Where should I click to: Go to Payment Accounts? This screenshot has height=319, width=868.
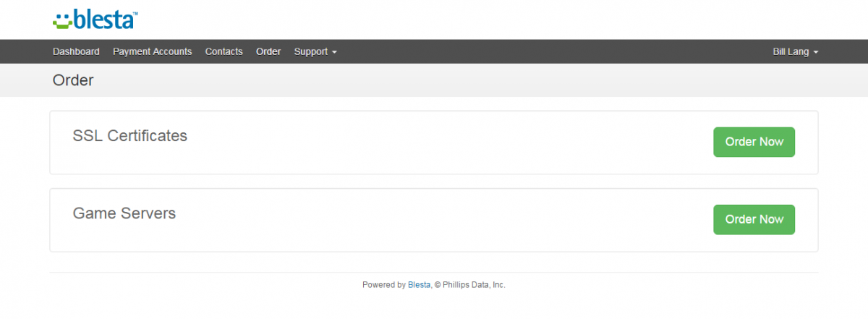pos(153,51)
